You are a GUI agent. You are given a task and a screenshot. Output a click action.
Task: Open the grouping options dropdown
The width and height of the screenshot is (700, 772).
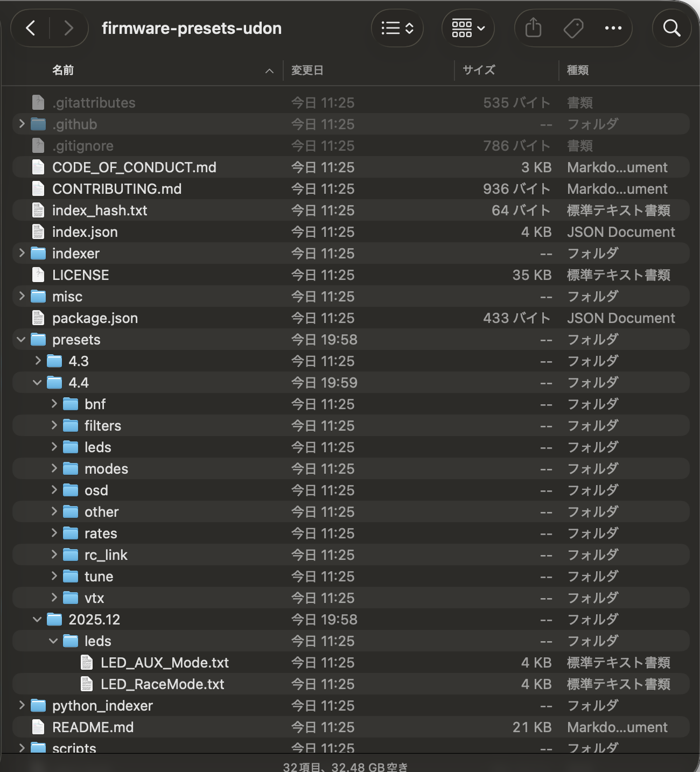(x=468, y=28)
